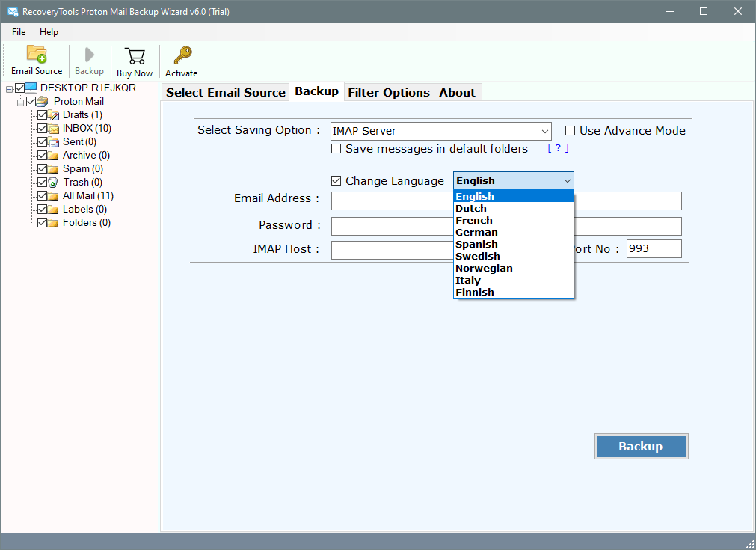Select the Spam (0) tree item
This screenshot has width=756, height=550.
pos(83,169)
